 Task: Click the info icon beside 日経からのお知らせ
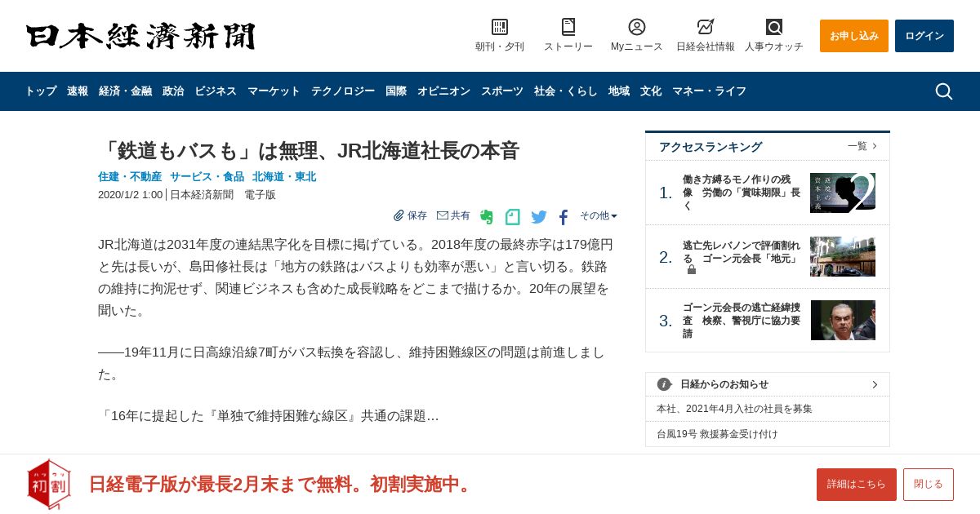click(664, 384)
